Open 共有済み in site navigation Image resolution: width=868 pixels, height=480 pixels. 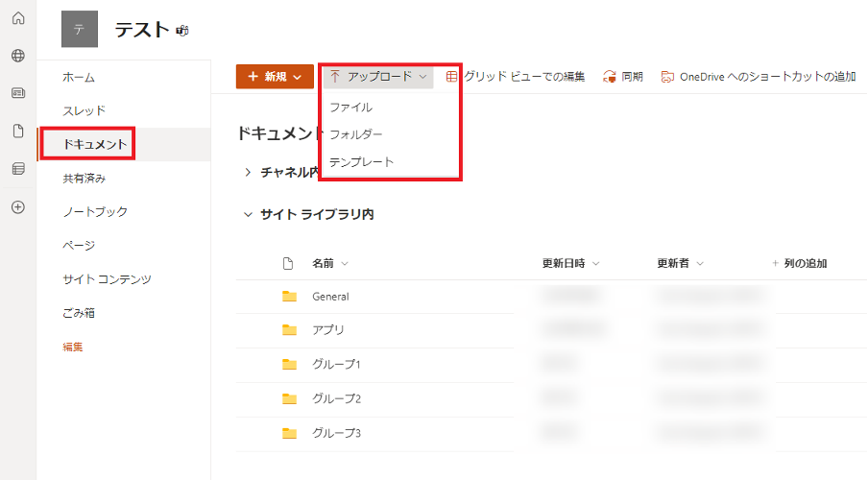[x=84, y=179]
